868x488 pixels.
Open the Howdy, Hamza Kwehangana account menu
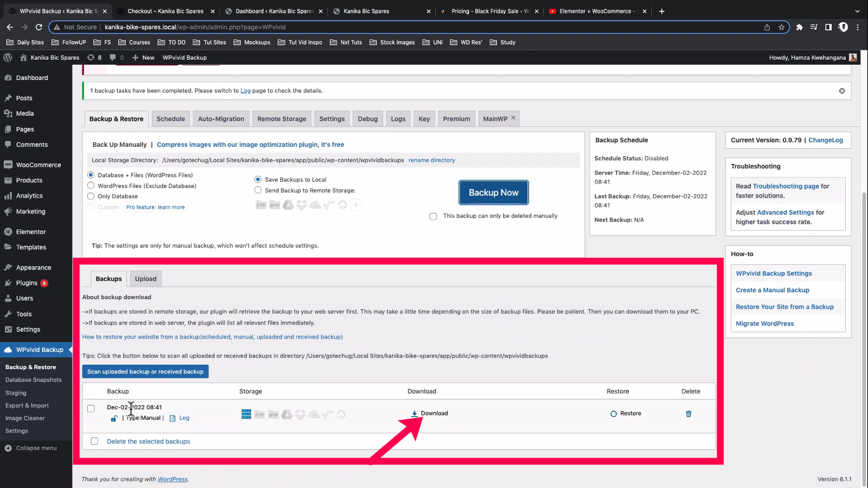pyautogui.click(x=813, y=57)
